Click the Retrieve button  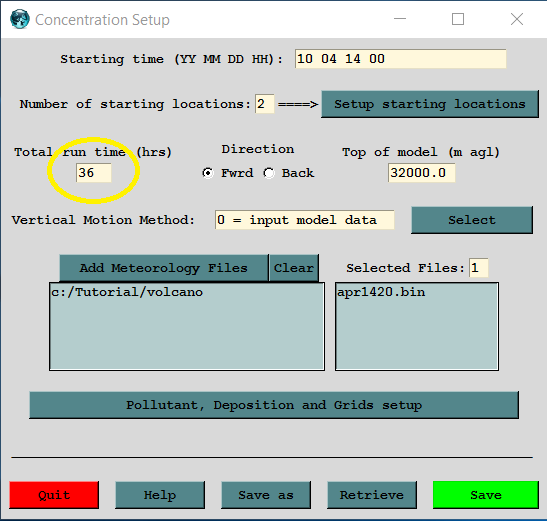coord(372,495)
